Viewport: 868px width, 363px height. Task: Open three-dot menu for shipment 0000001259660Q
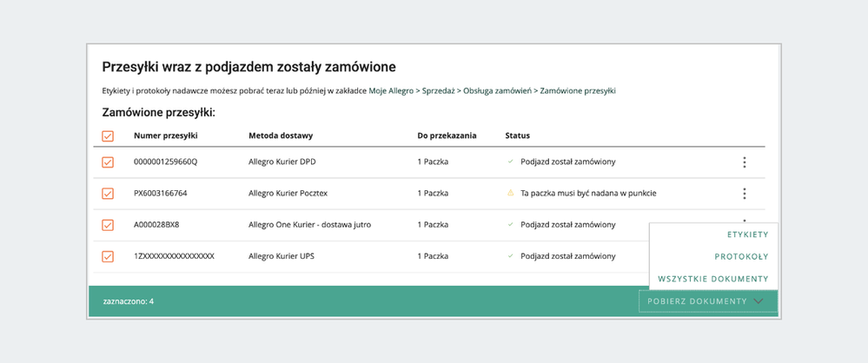(744, 162)
